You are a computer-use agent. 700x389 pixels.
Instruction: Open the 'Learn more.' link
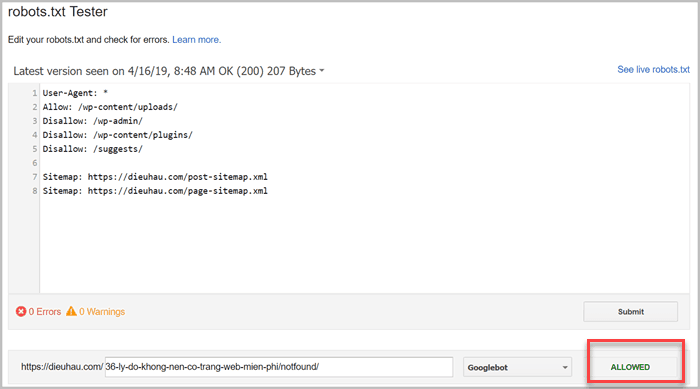click(x=196, y=40)
